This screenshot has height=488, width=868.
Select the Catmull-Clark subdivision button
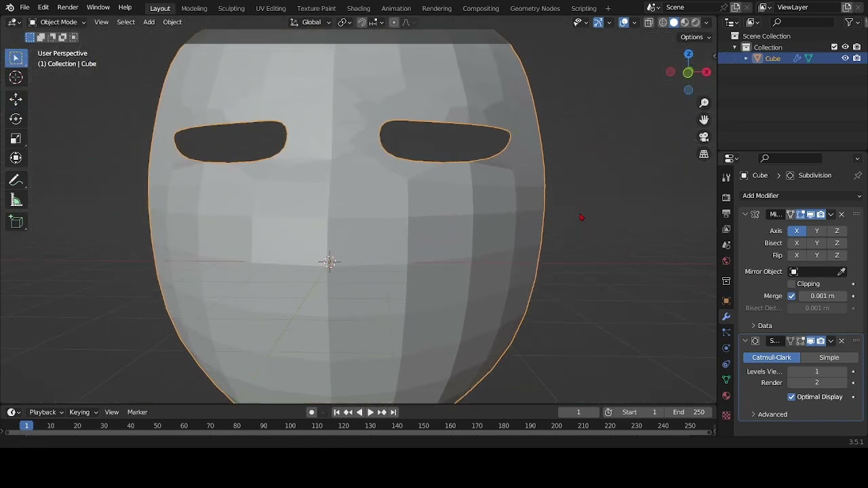(772, 358)
